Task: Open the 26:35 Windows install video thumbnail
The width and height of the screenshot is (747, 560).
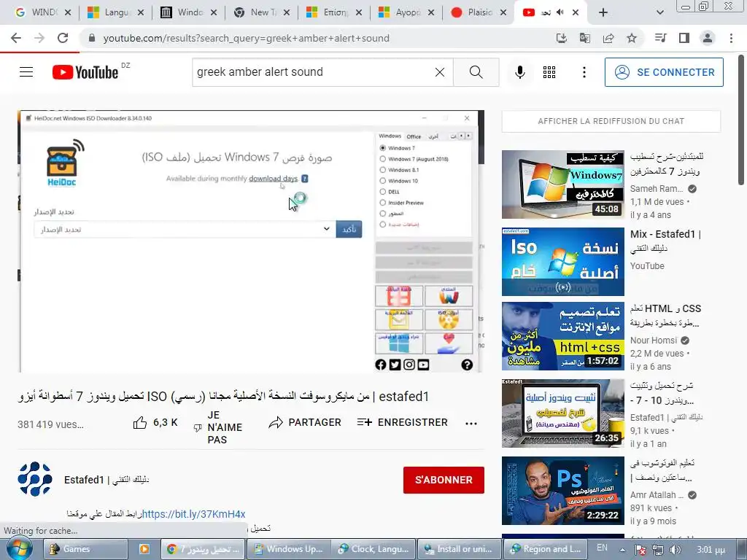Action: 562,413
